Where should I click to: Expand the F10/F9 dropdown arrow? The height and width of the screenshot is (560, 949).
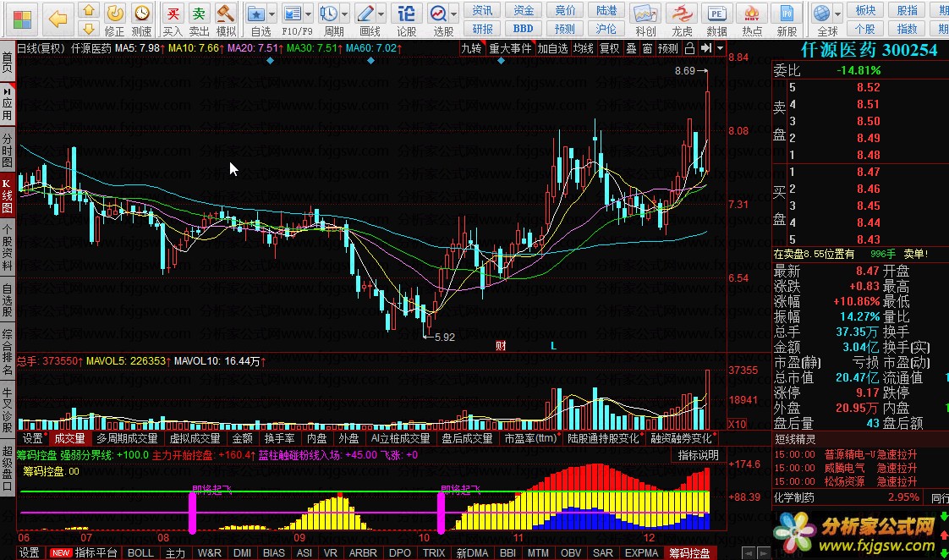point(309,14)
